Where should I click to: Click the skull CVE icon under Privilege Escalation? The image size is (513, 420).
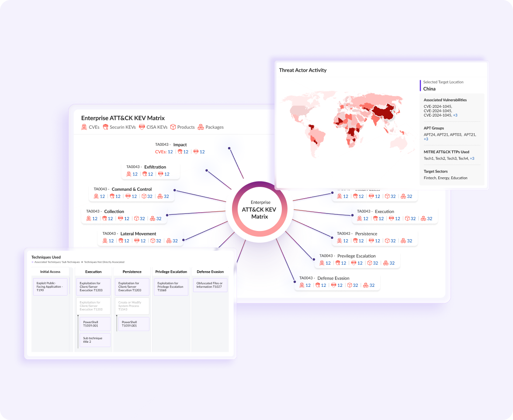click(x=322, y=263)
